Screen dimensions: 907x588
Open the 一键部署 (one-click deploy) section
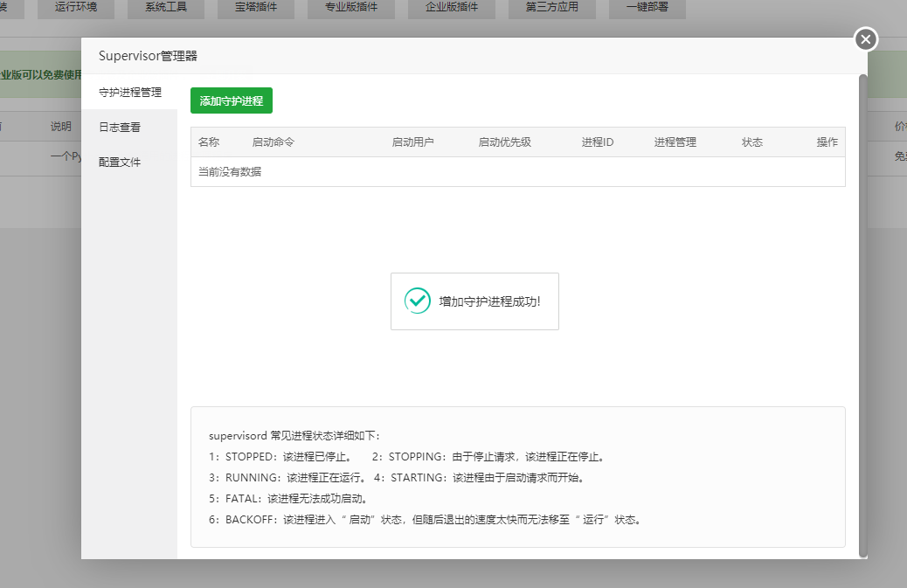647,7
